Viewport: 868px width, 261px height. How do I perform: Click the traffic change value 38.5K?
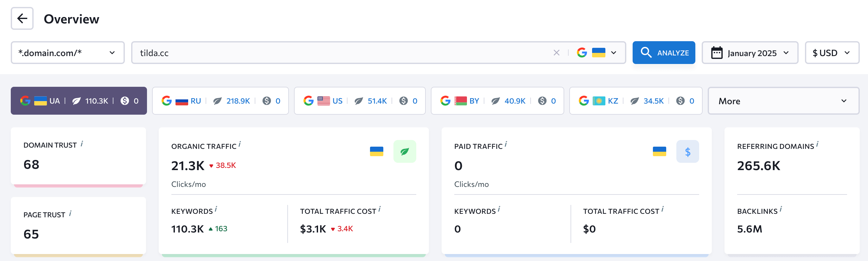click(x=226, y=165)
